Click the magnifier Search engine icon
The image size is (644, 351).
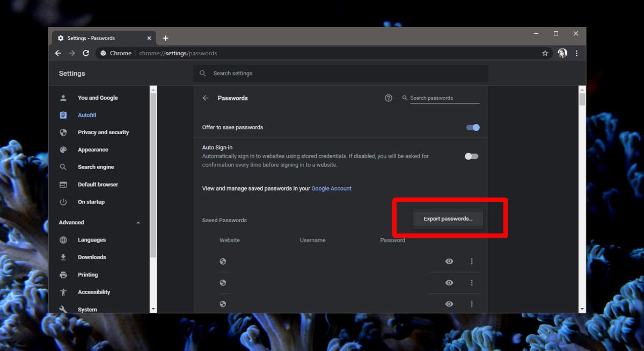coord(63,167)
